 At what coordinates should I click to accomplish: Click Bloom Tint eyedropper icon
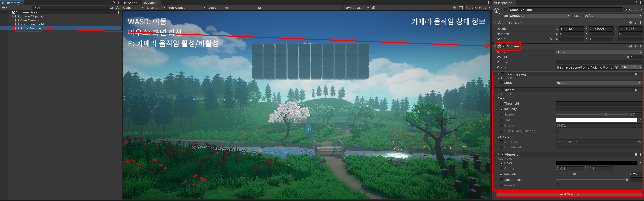640,120
